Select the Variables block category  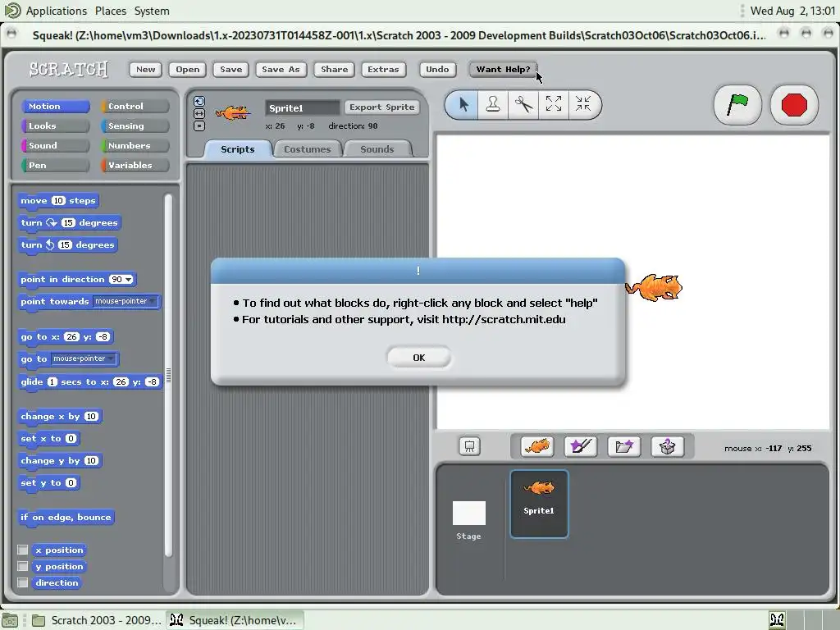[x=135, y=165]
